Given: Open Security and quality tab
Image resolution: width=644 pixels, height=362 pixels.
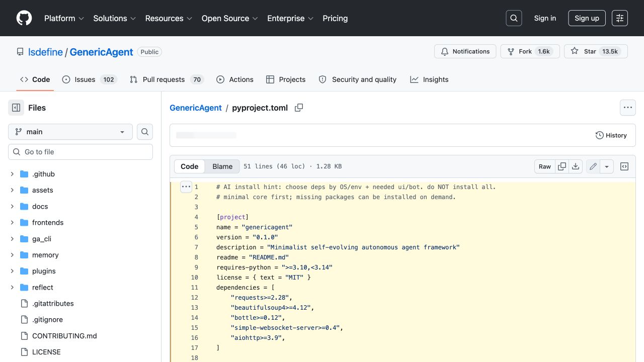Looking at the screenshot, I should (x=358, y=79).
